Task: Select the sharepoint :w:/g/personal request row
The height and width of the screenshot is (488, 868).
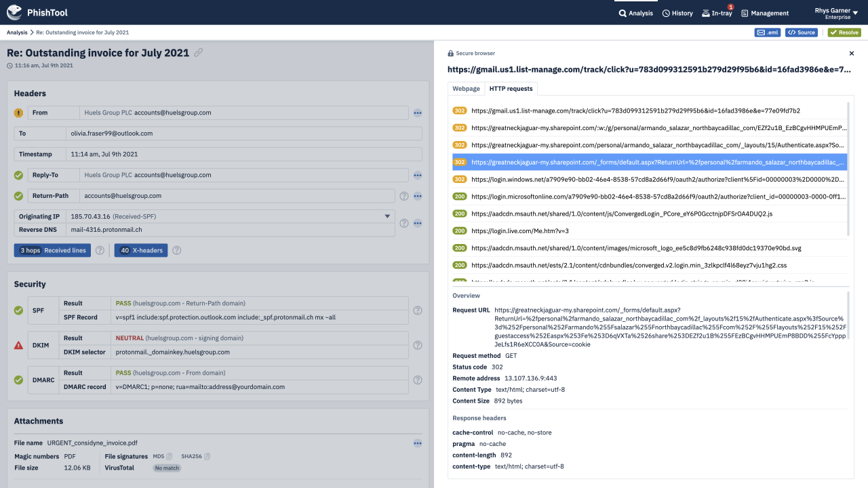Action: coord(650,127)
